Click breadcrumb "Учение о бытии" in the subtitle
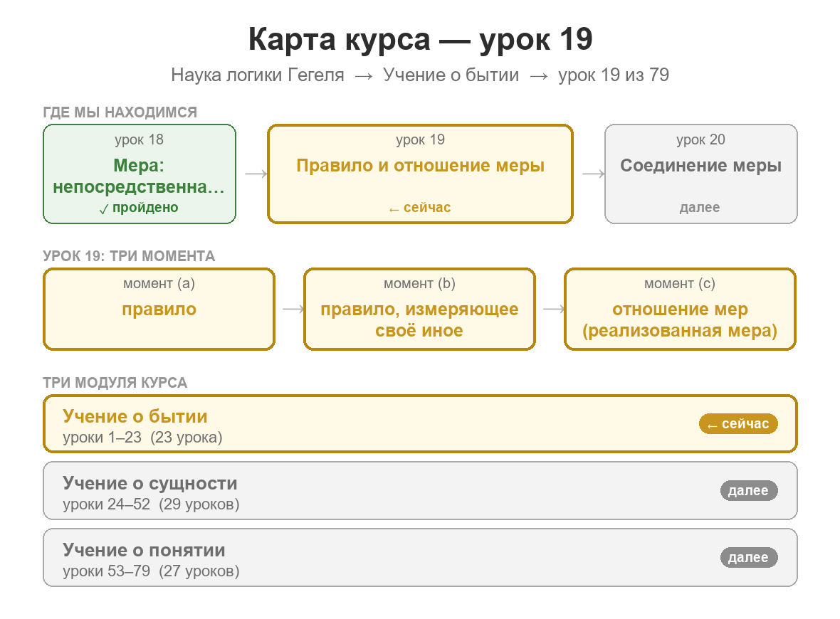 451,75
